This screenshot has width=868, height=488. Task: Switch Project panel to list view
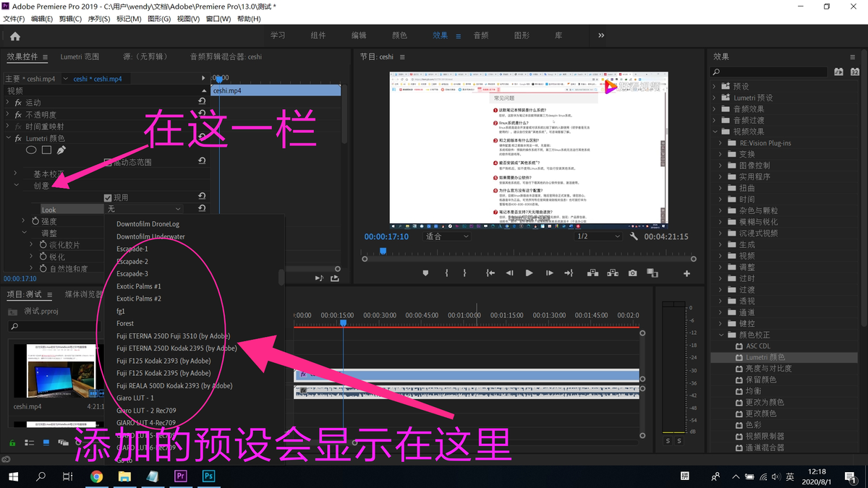click(29, 442)
